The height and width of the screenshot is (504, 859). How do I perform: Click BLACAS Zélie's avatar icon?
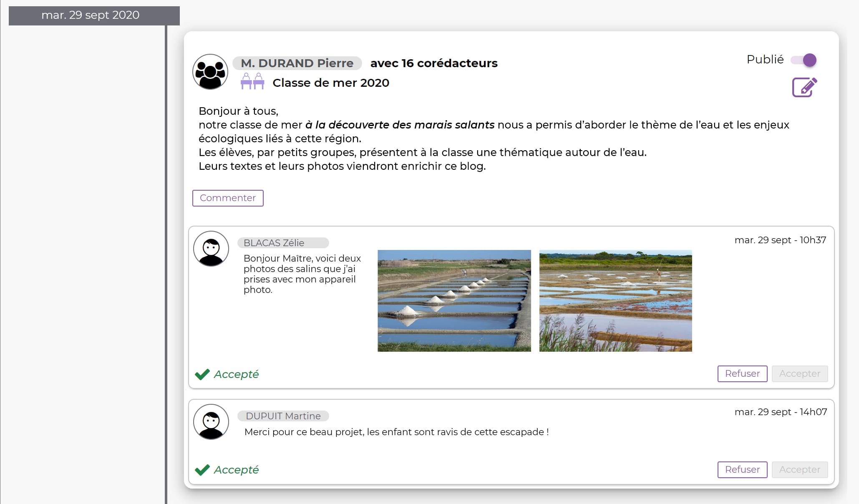[211, 249]
